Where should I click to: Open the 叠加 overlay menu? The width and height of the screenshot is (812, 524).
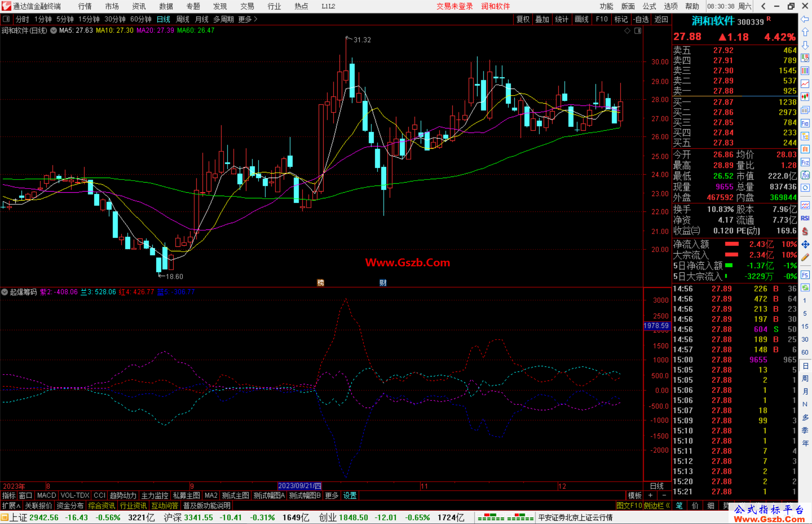(x=542, y=19)
